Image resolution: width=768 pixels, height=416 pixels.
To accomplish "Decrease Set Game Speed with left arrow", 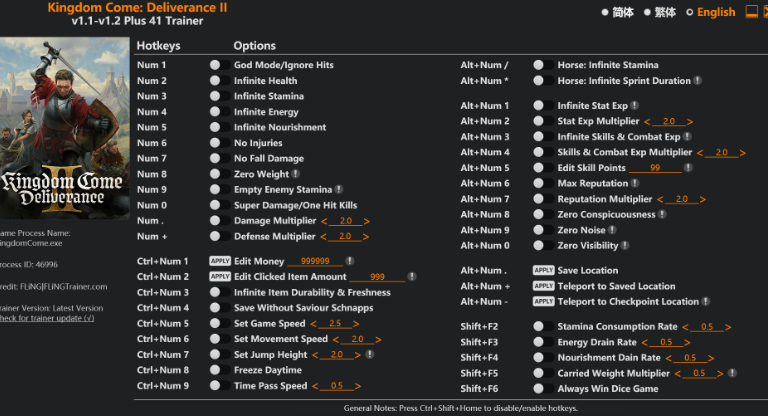I will tap(313, 324).
